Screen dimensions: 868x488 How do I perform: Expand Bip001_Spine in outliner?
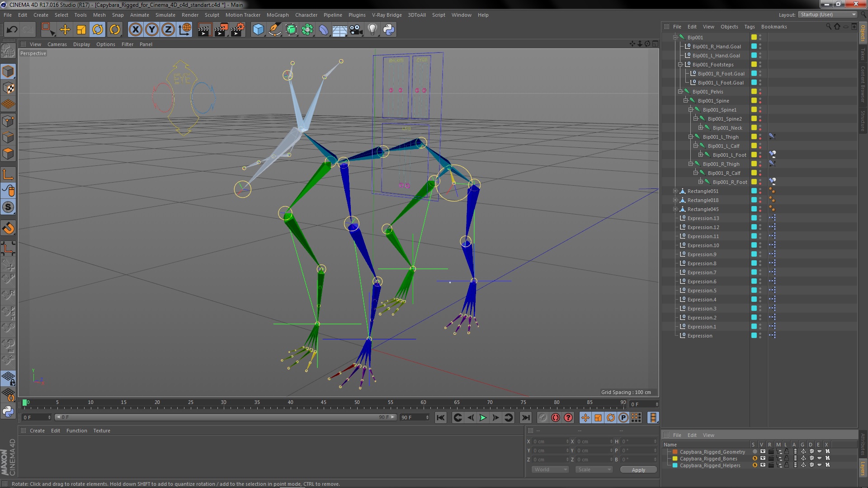pyautogui.click(x=684, y=100)
